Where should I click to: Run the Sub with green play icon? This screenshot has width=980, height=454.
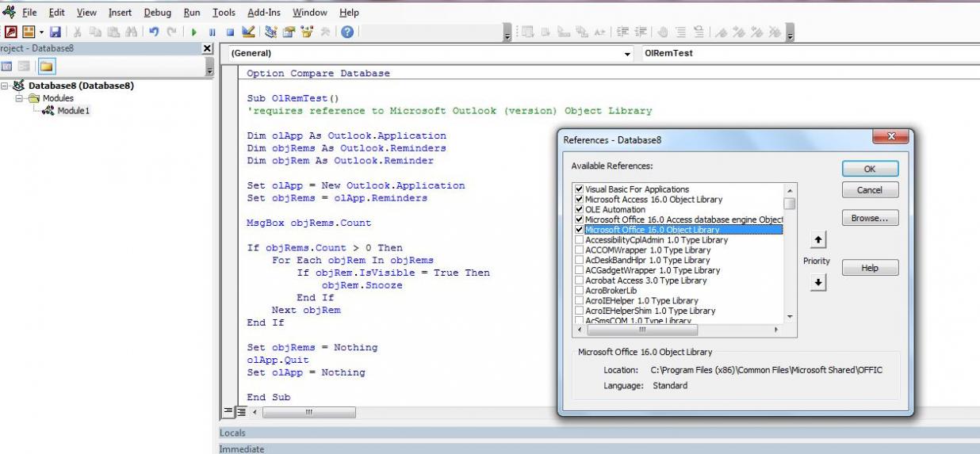(x=193, y=32)
